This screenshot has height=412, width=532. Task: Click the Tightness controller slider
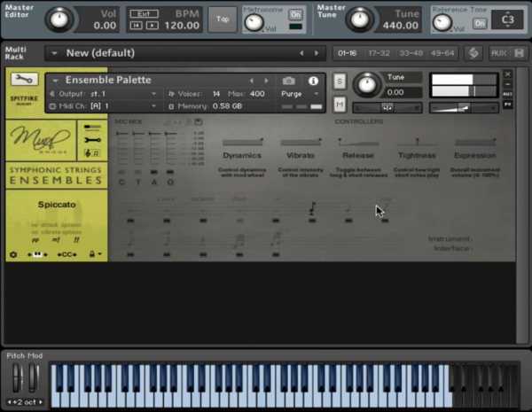pos(417,142)
